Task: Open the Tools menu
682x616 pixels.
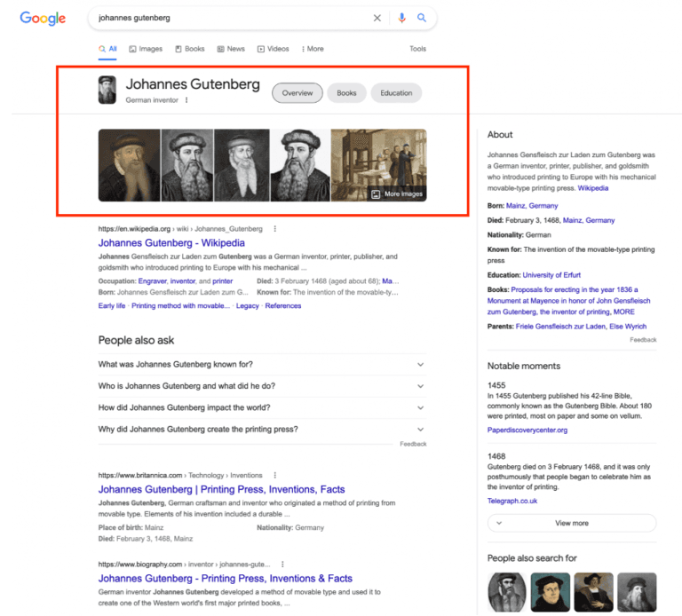Action: (417, 49)
